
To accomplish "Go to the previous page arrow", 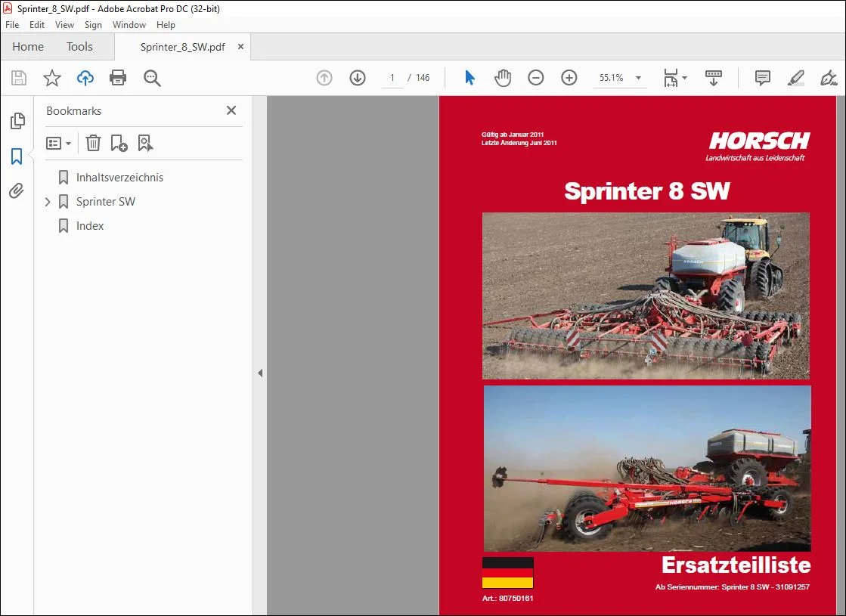I will point(324,78).
